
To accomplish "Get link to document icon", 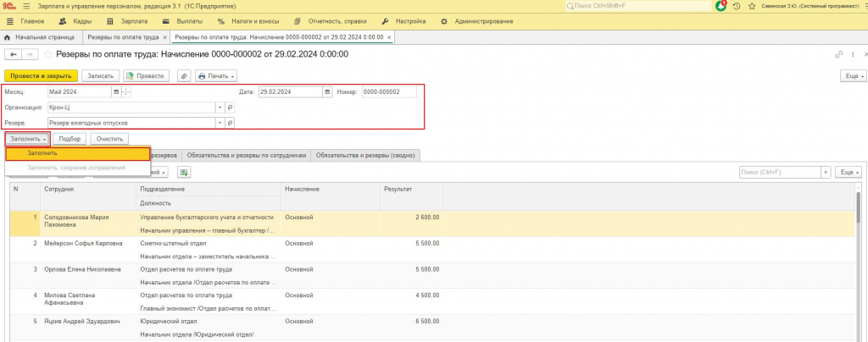I will click(839, 55).
